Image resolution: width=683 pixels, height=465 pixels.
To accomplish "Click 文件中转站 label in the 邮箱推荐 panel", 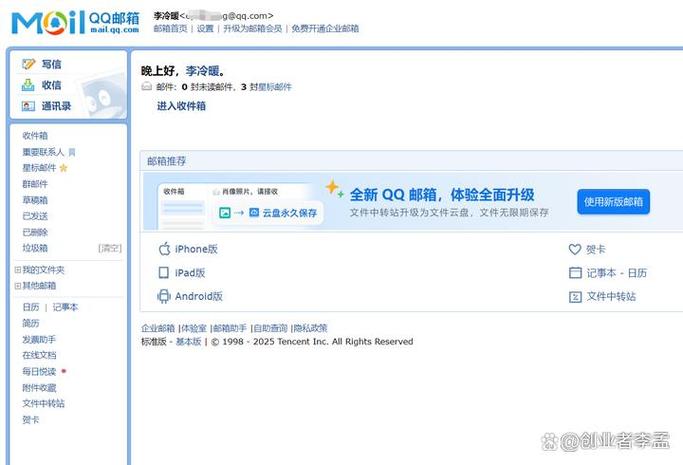I will pos(611,297).
